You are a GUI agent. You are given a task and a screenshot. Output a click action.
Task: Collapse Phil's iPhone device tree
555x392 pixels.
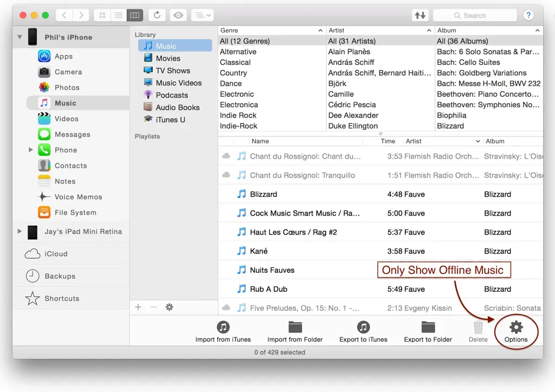coord(20,37)
